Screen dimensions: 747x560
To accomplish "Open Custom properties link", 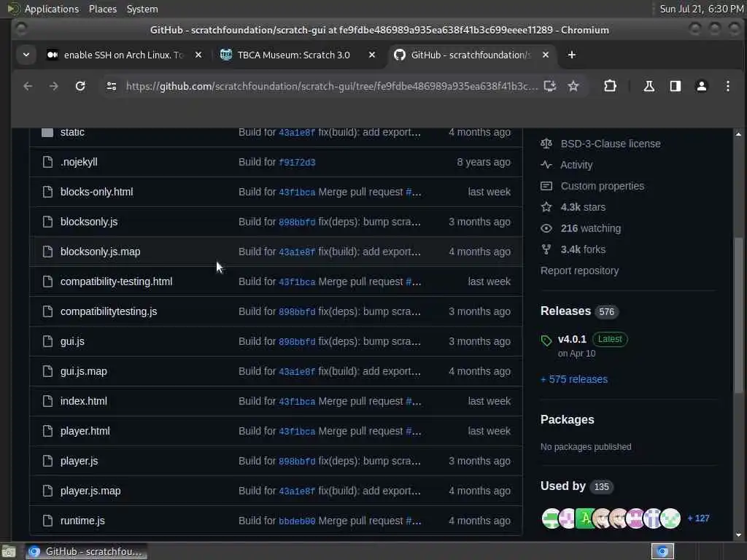I will point(602,186).
